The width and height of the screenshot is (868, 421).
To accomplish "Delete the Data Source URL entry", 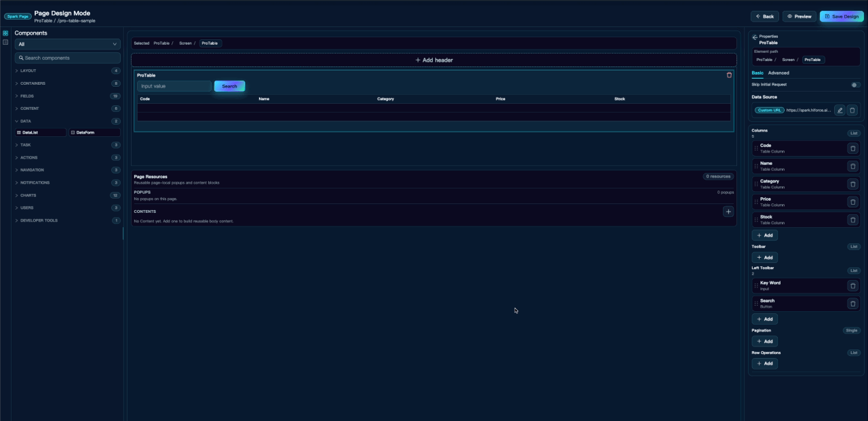I will [x=852, y=110].
